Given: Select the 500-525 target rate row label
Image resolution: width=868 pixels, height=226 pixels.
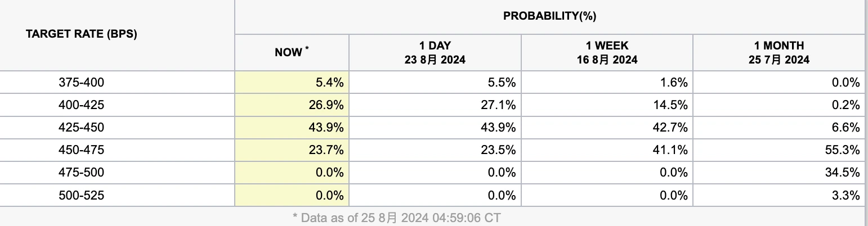Looking at the screenshot, I should click(82, 195).
